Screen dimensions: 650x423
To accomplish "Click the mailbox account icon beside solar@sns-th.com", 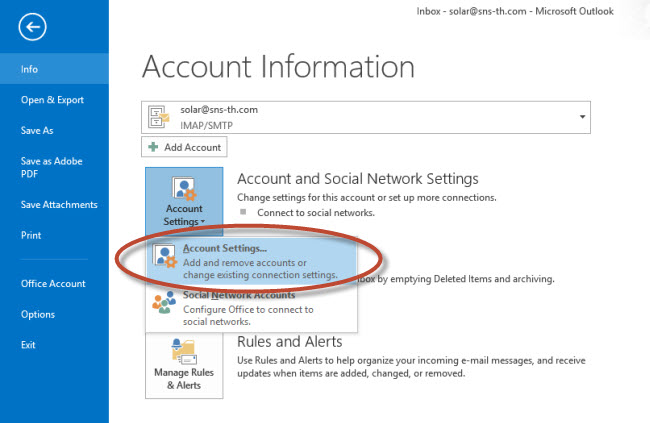I will coord(158,117).
